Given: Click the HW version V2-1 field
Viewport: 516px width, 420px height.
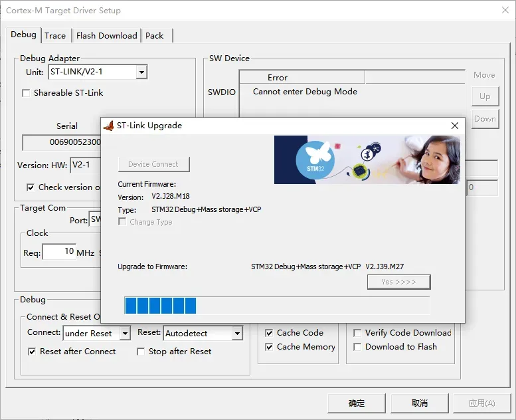Looking at the screenshot, I should (86, 165).
